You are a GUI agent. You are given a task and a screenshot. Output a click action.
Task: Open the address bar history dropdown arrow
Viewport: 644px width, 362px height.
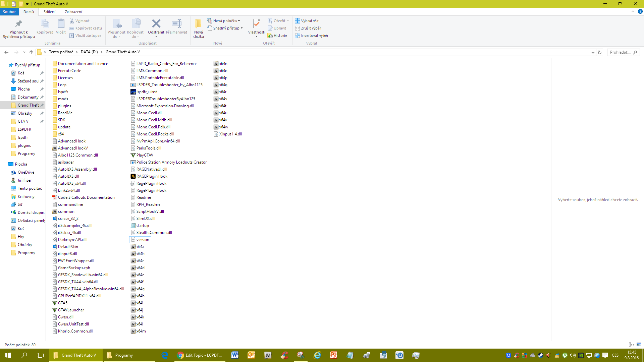(593, 52)
